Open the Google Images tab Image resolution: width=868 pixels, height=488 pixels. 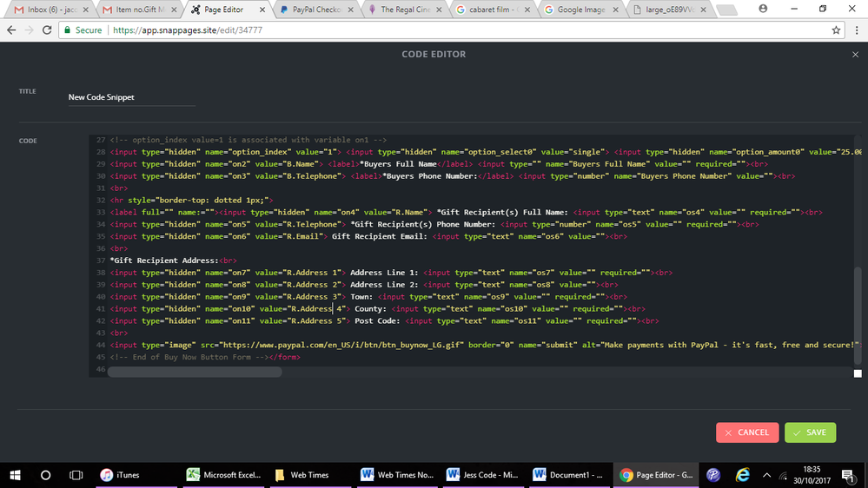[581, 10]
